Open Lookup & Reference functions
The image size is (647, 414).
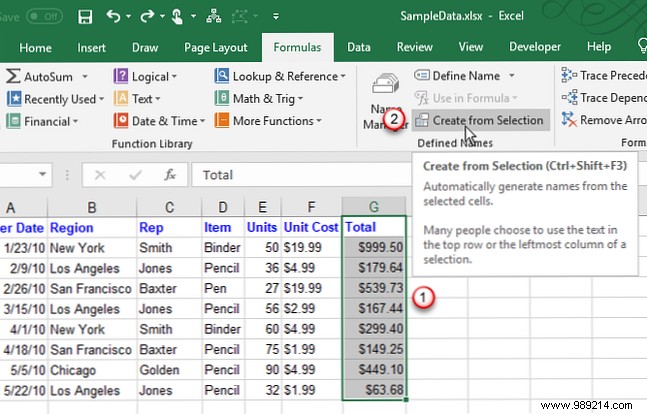coord(280,76)
